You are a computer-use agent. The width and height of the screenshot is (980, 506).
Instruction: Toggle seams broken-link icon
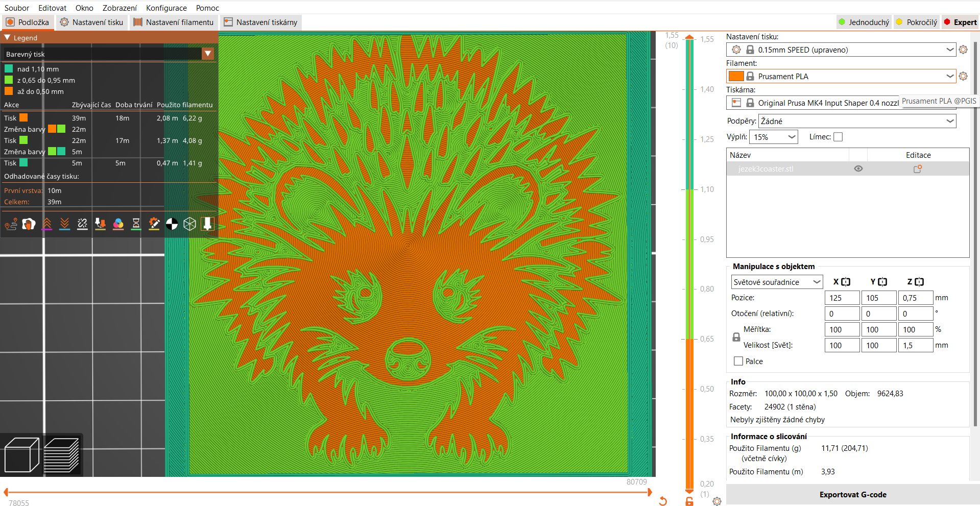tap(82, 224)
